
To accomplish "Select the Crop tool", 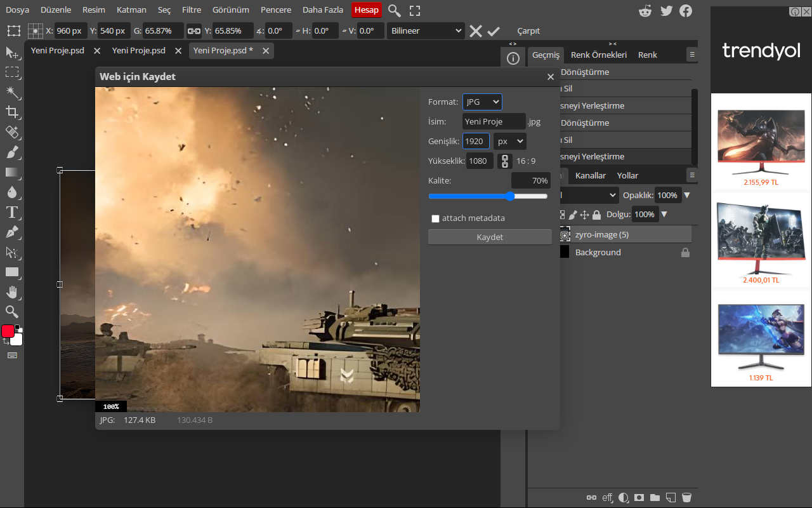I will pyautogui.click(x=12, y=112).
